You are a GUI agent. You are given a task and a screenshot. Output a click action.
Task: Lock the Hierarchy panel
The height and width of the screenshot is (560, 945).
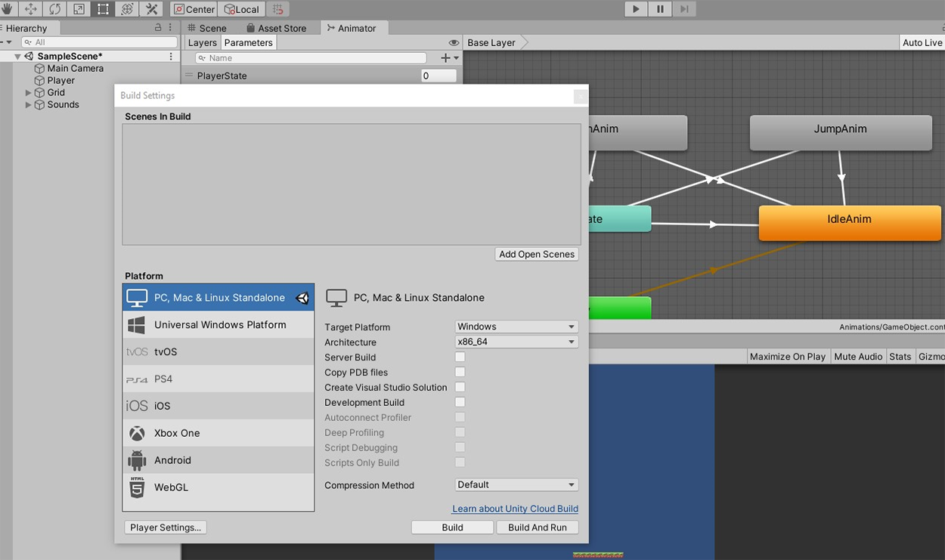coord(158,28)
